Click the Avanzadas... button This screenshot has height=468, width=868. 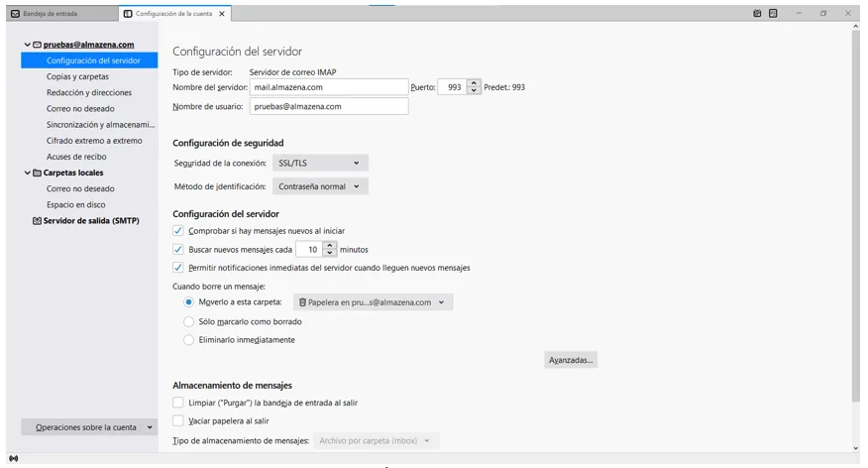click(570, 360)
